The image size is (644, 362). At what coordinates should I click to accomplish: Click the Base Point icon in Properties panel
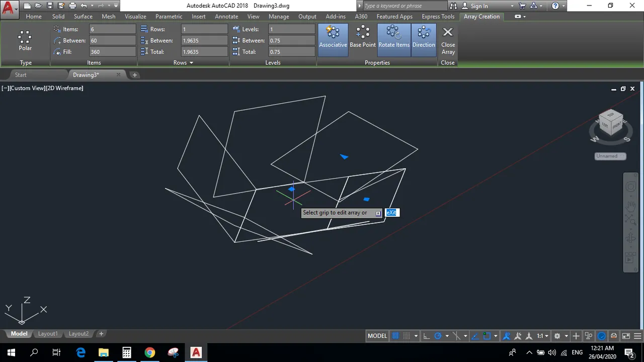click(x=363, y=38)
